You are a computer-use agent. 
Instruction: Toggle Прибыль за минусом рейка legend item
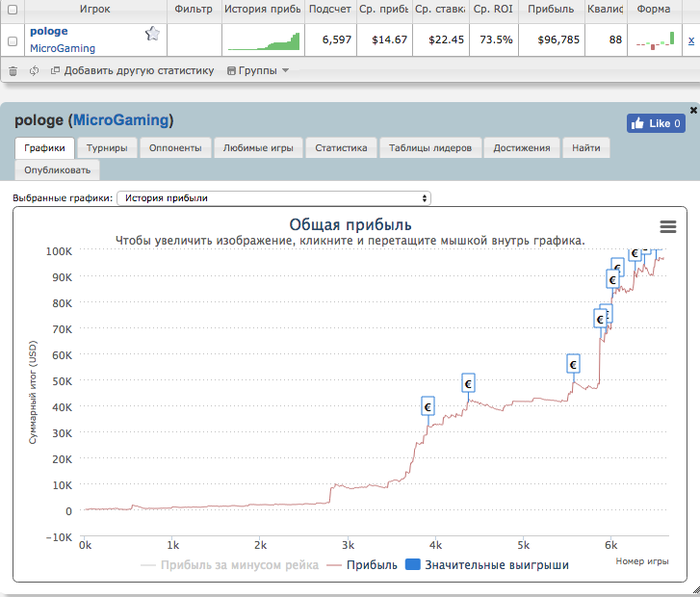230,565
